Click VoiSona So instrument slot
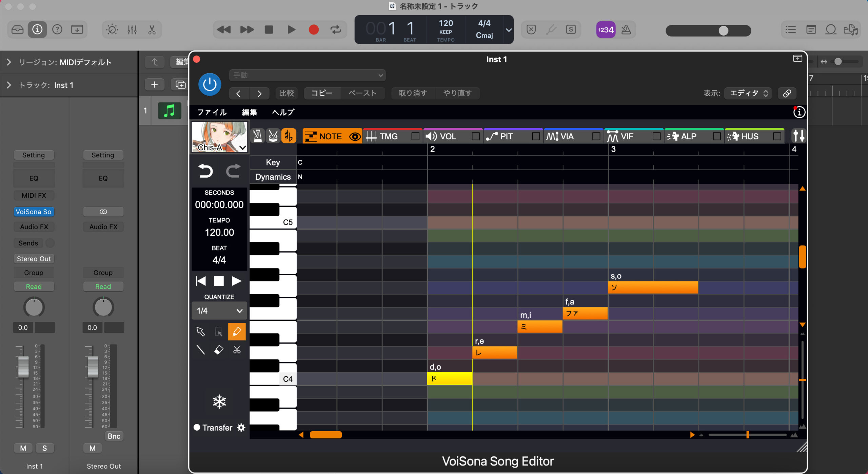868x474 pixels. coord(34,212)
